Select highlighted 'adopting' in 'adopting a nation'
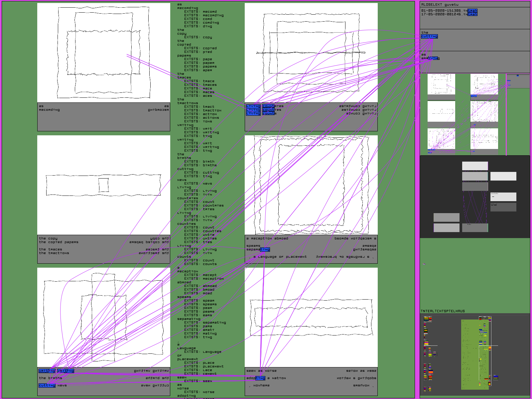This screenshot has height=399, width=532. coord(256,378)
